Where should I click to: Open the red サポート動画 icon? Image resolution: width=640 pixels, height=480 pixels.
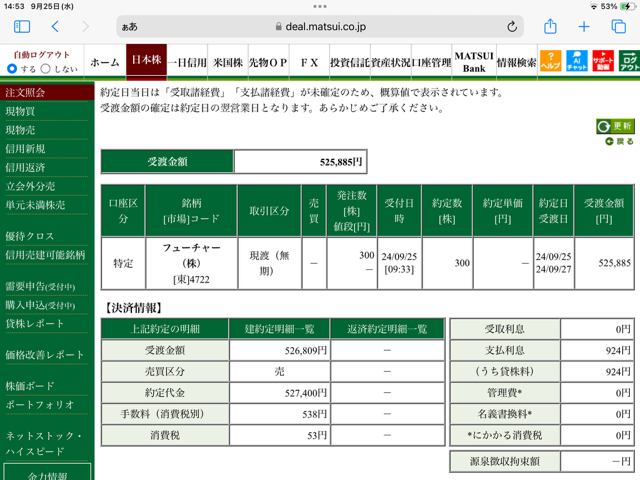pos(603,61)
